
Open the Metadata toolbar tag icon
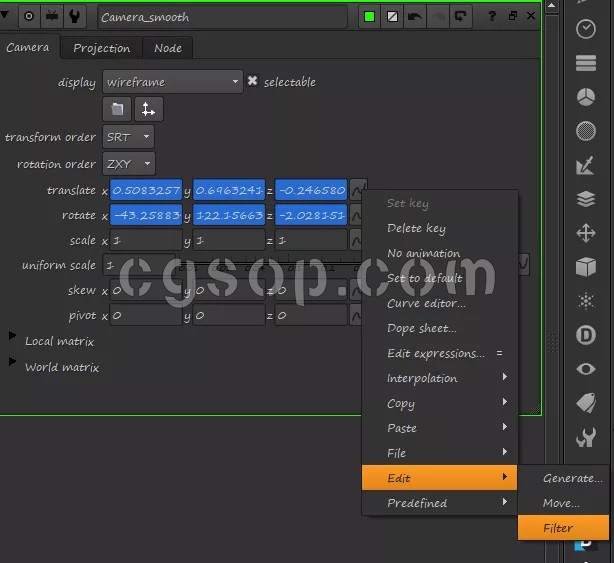586,403
